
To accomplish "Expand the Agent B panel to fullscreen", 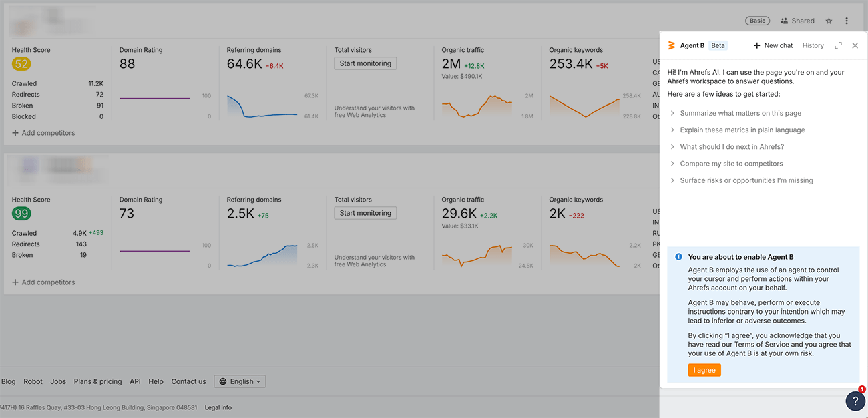I will click(838, 45).
